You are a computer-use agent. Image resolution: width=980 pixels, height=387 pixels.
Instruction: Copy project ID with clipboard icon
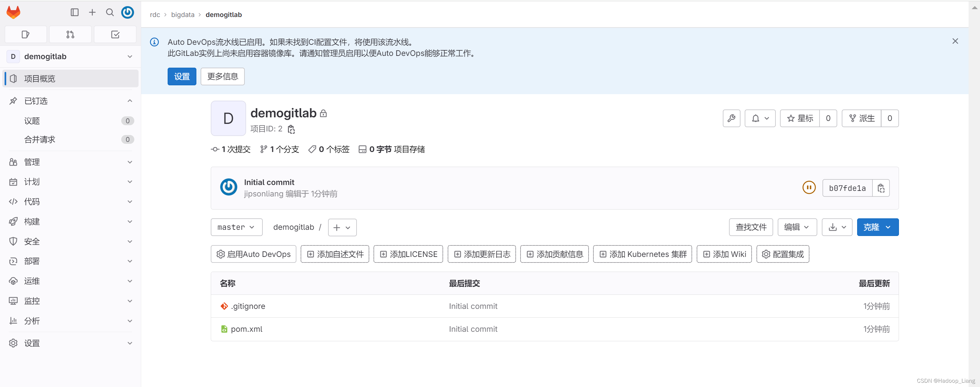click(x=291, y=129)
